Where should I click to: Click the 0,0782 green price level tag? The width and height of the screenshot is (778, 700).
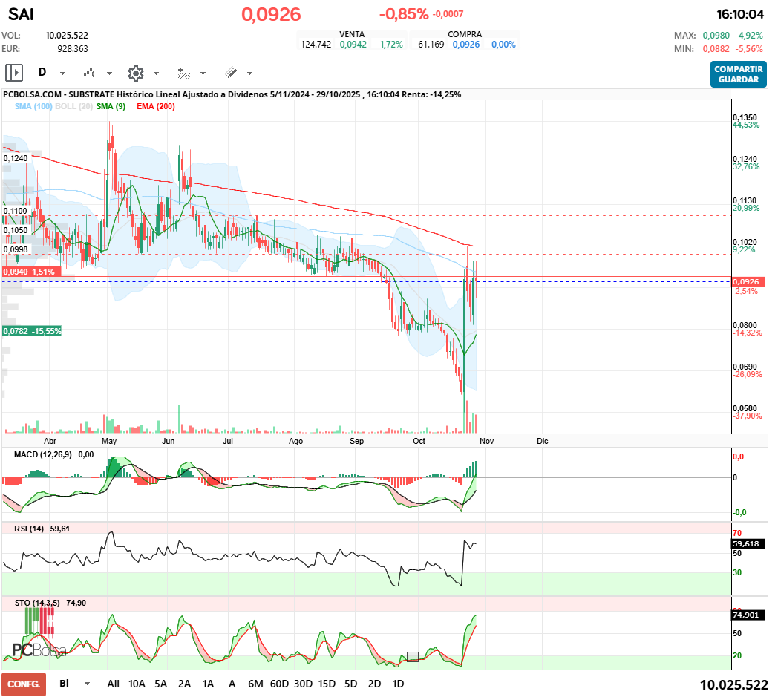tap(32, 331)
